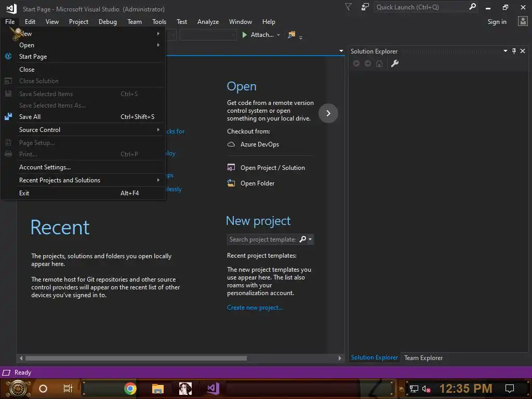
Task: Open File Explorer from the taskbar
Action: (x=158, y=389)
